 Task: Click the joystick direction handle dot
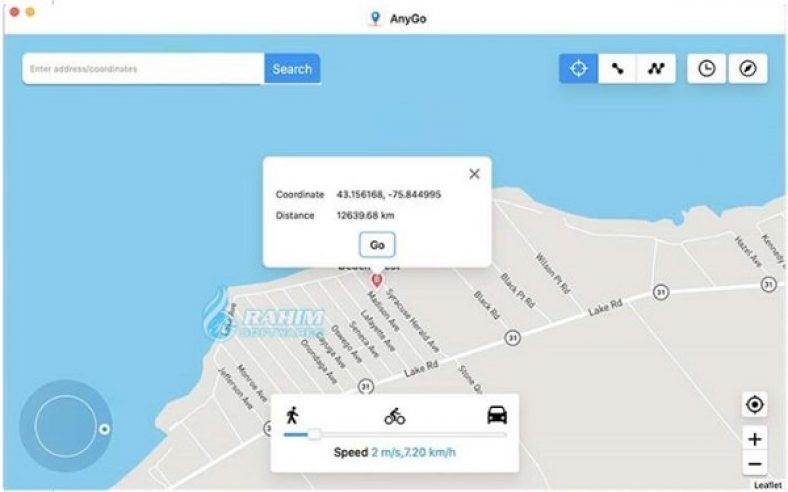point(105,429)
